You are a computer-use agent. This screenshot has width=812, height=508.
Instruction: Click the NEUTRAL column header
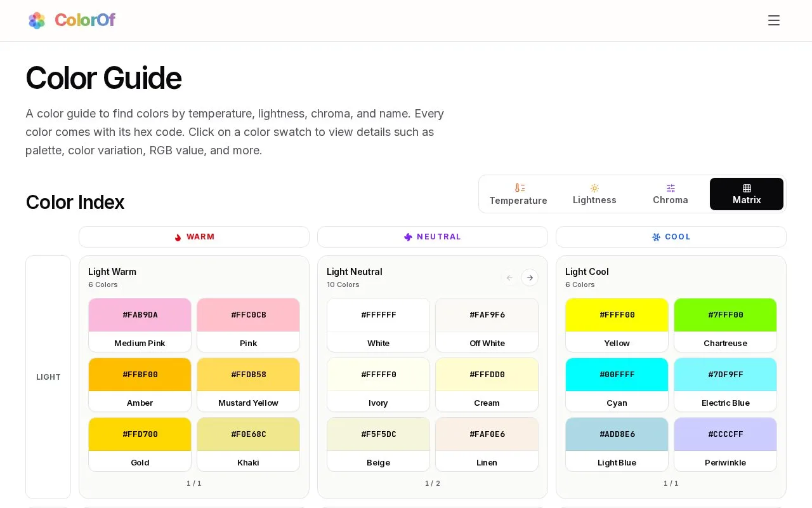[433, 237]
